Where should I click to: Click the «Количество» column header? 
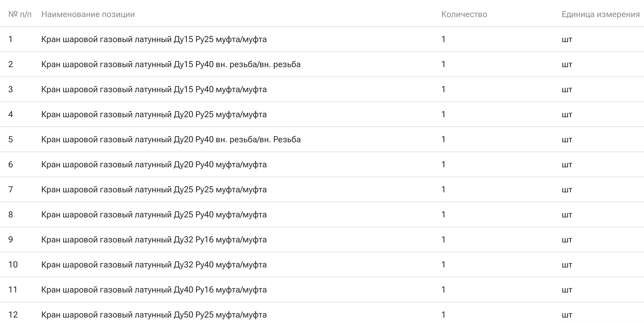[x=464, y=14]
